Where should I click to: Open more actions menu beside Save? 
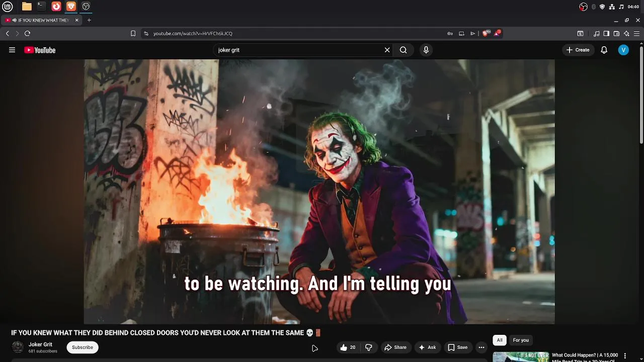(481, 347)
